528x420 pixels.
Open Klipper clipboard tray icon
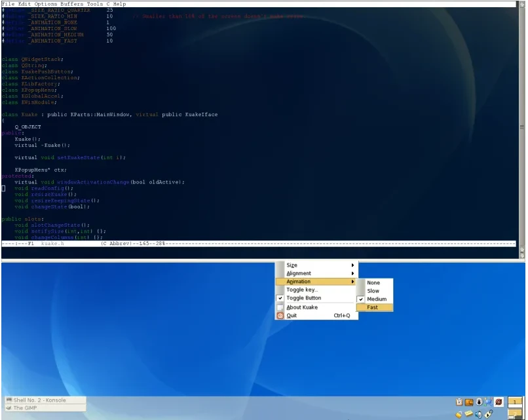coord(459,401)
